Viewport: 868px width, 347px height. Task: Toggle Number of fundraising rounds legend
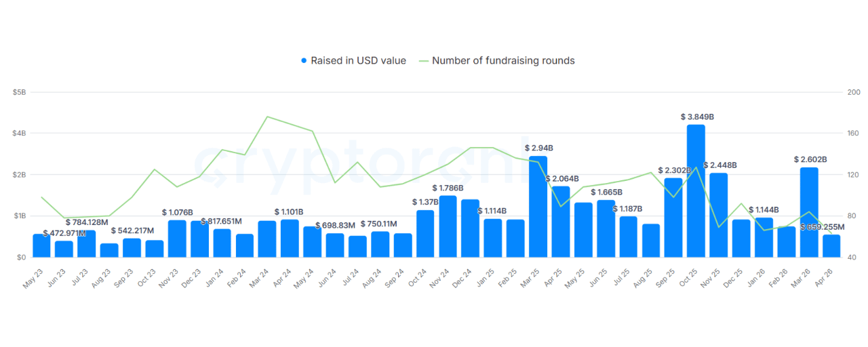(x=496, y=61)
